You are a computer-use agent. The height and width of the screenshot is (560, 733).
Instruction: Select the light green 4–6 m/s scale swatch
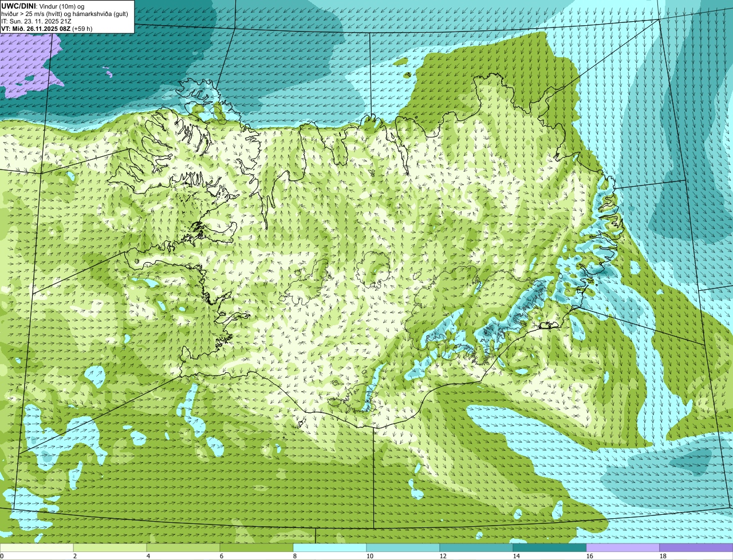point(183,548)
